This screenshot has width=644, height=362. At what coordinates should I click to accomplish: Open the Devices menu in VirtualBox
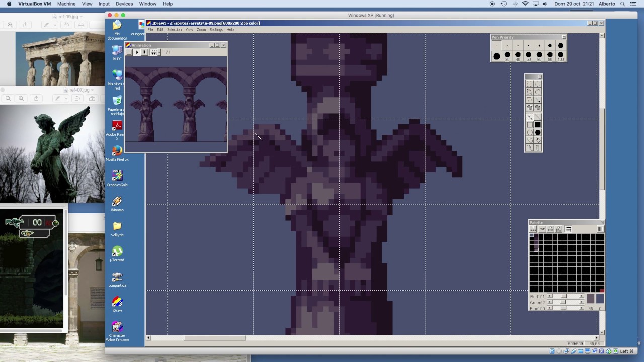(124, 4)
